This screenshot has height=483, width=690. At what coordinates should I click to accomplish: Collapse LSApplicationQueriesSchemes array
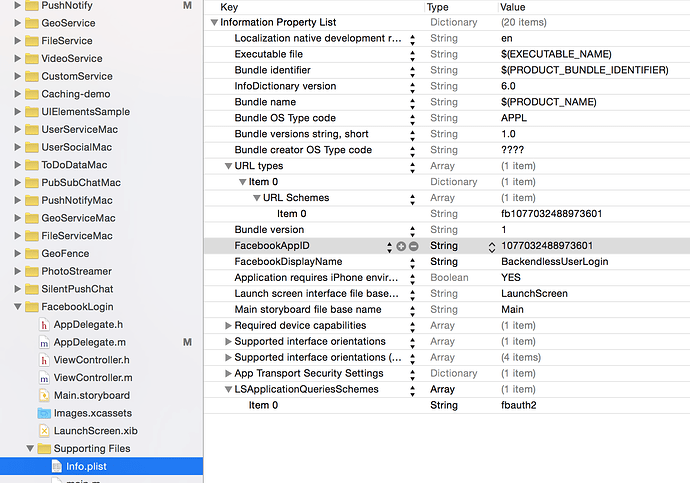(x=228, y=390)
